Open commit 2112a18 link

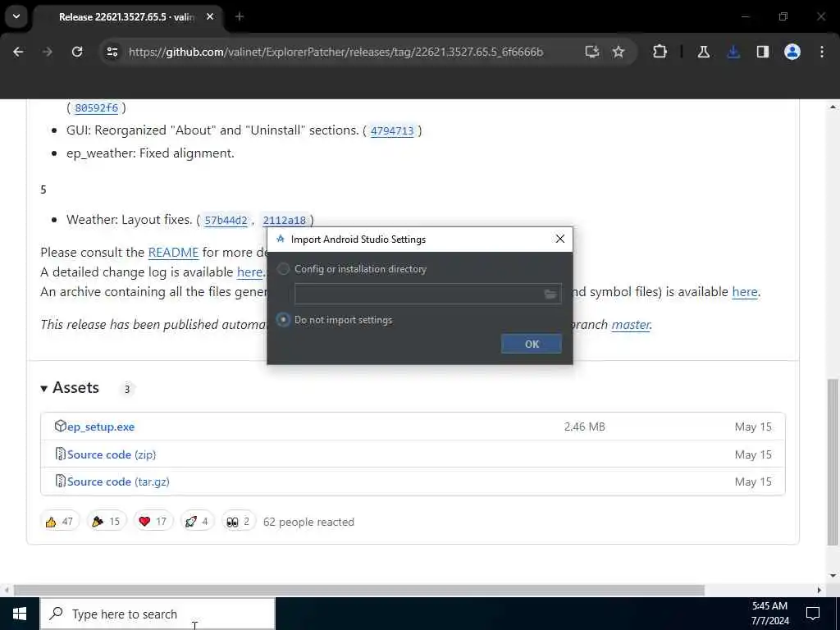click(285, 220)
